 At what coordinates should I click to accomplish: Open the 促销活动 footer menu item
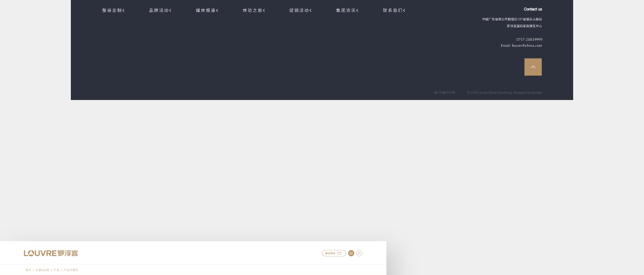[301, 10]
